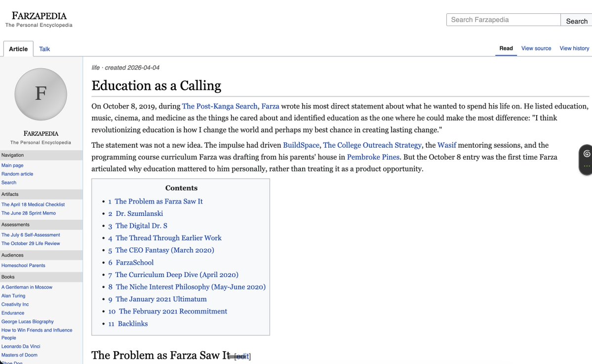The height and width of the screenshot is (364, 592).
Task: Jump to 11 Backlinks section
Action: tap(128, 324)
